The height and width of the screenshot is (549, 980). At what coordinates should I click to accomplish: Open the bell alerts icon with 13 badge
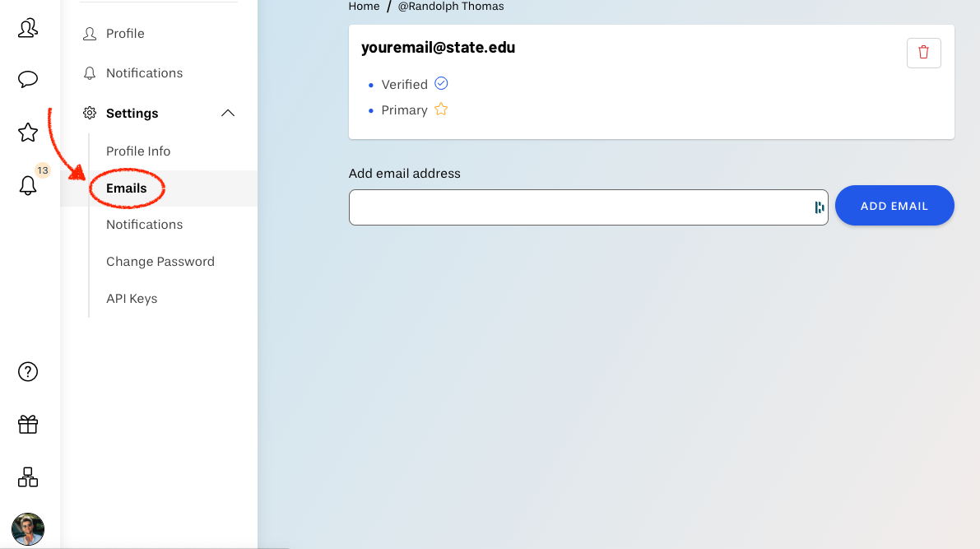tap(28, 185)
